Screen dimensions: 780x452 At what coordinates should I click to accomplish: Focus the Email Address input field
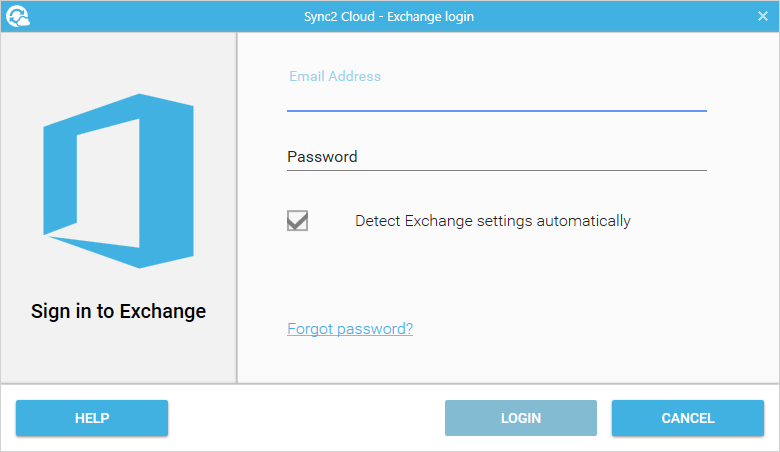pyautogui.click(x=496, y=90)
